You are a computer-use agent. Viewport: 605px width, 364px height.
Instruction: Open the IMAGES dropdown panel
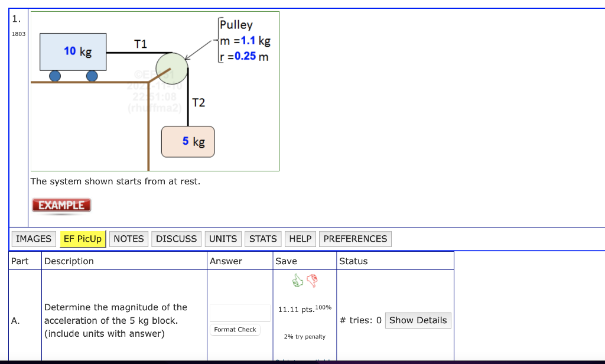pos(33,239)
